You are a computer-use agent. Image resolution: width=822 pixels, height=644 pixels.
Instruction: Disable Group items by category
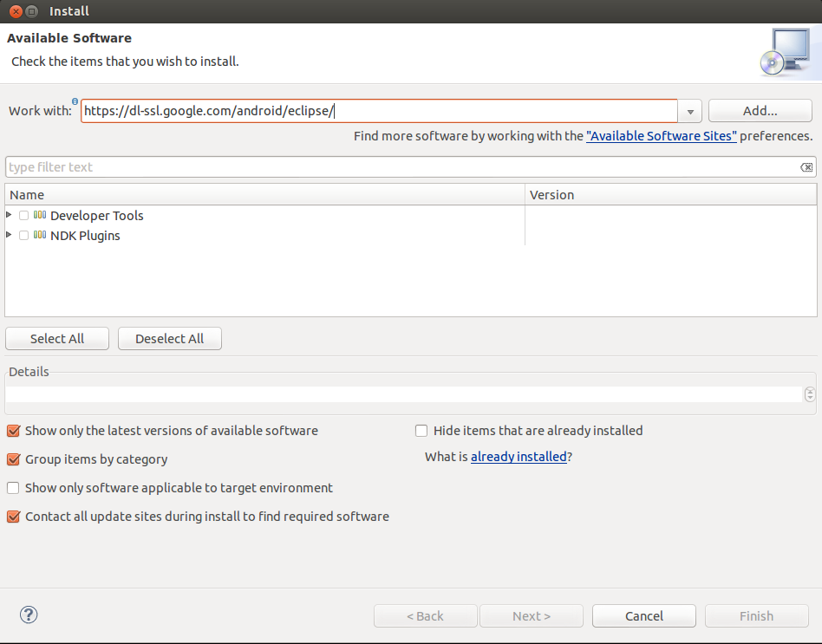click(x=13, y=459)
